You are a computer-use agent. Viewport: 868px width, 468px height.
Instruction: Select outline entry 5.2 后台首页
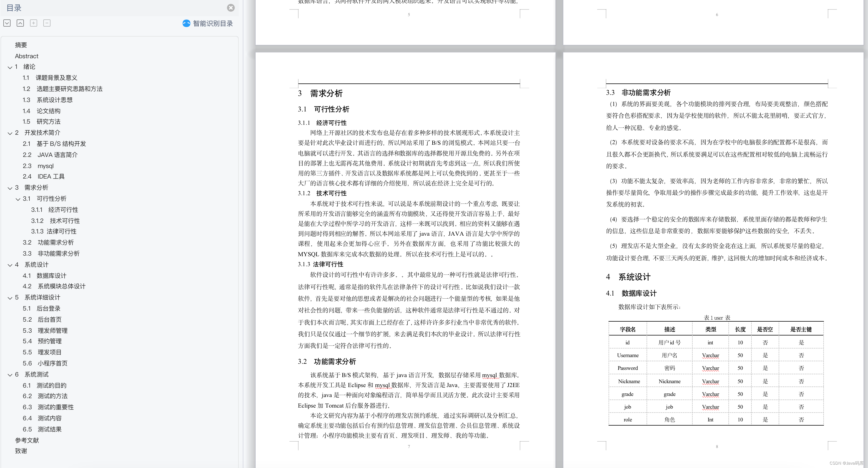click(x=42, y=319)
